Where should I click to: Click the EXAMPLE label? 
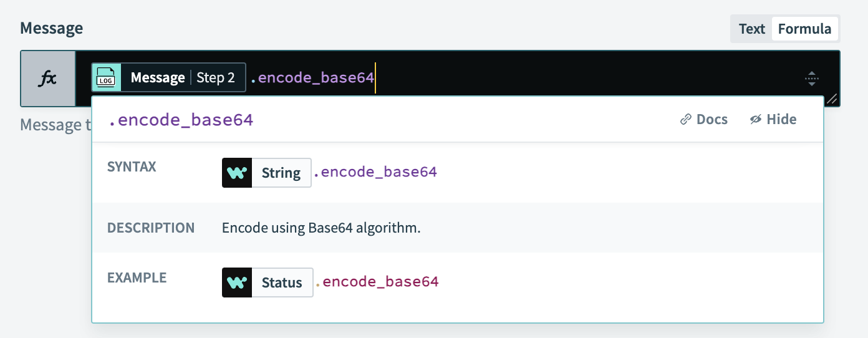click(137, 278)
